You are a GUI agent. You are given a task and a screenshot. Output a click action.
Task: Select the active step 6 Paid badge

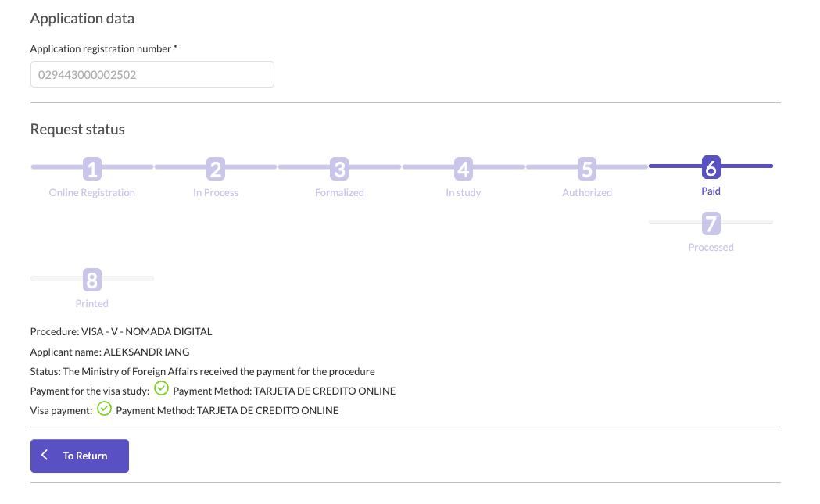click(x=711, y=168)
